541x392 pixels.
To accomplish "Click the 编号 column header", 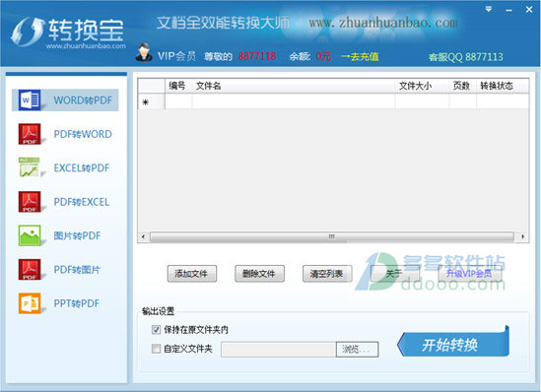I will click(178, 86).
